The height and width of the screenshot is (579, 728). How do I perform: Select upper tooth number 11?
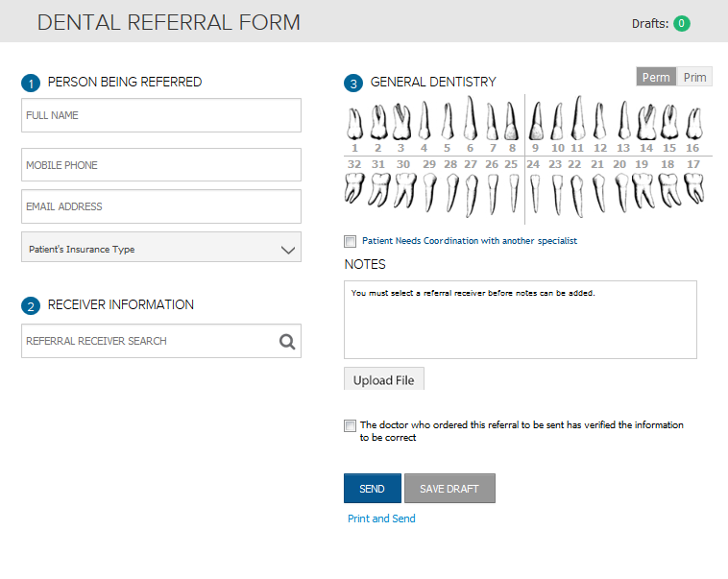coord(576,120)
